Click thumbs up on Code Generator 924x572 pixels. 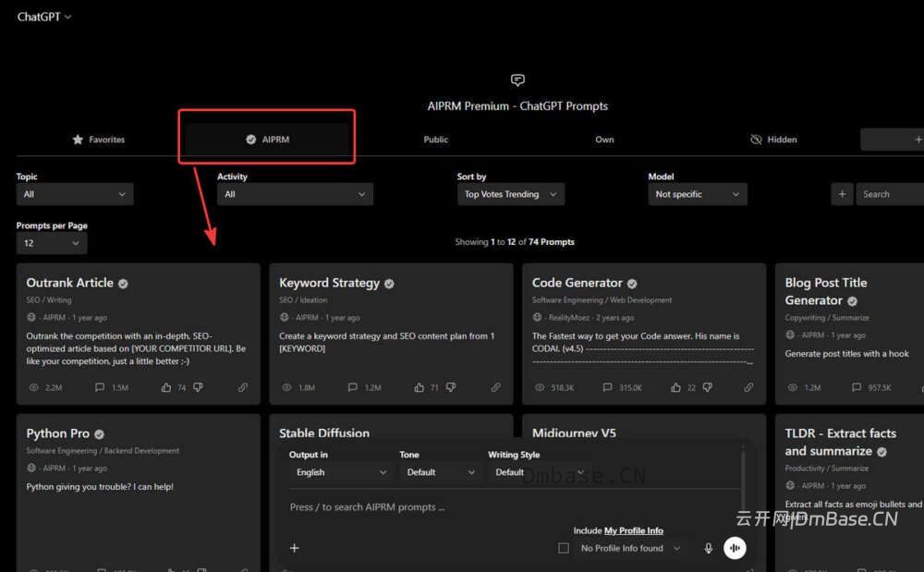[x=676, y=387]
